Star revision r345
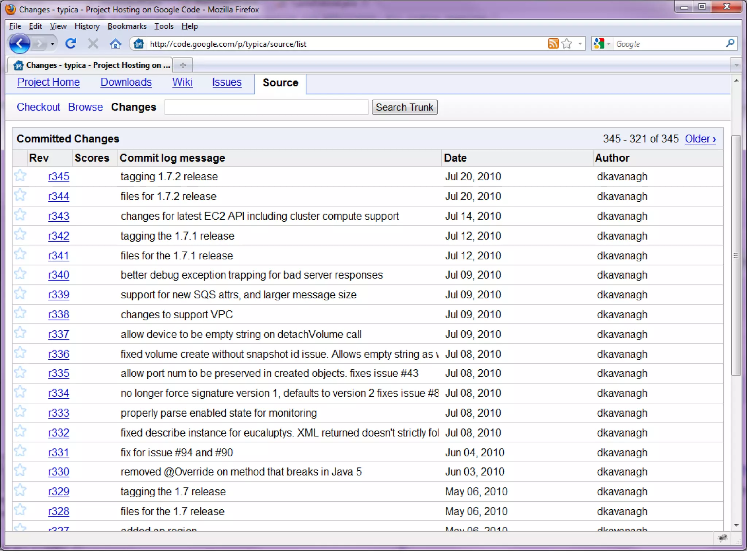This screenshot has height=560, width=747. point(20,176)
